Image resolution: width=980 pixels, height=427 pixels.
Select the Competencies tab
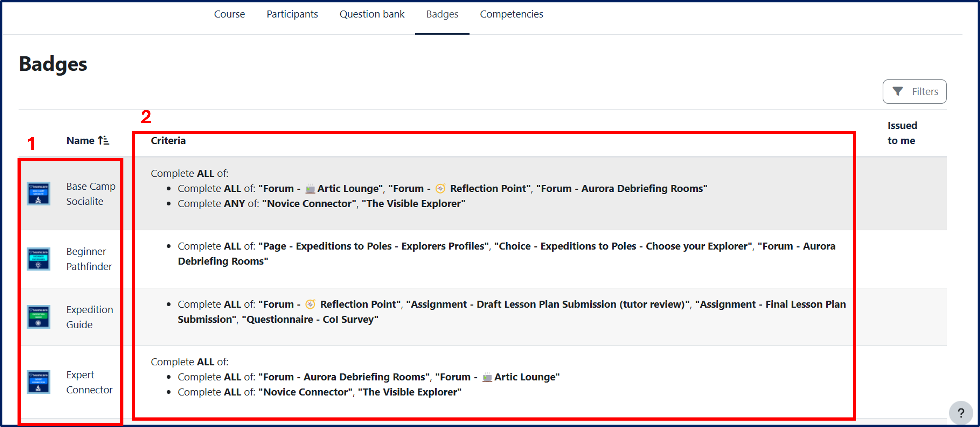coord(511,14)
